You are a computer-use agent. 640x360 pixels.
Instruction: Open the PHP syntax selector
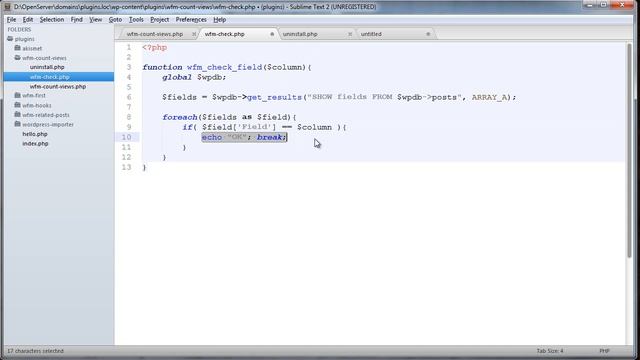click(x=604, y=351)
